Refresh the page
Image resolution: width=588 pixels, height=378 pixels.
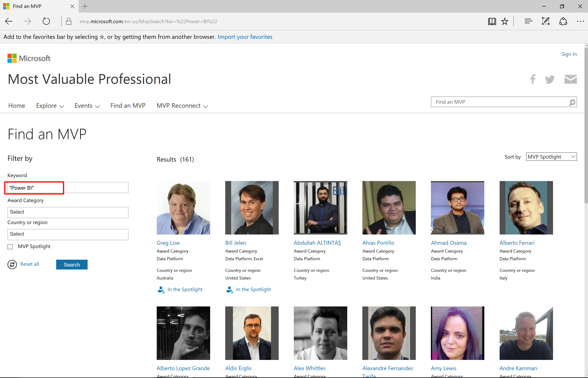tap(46, 21)
